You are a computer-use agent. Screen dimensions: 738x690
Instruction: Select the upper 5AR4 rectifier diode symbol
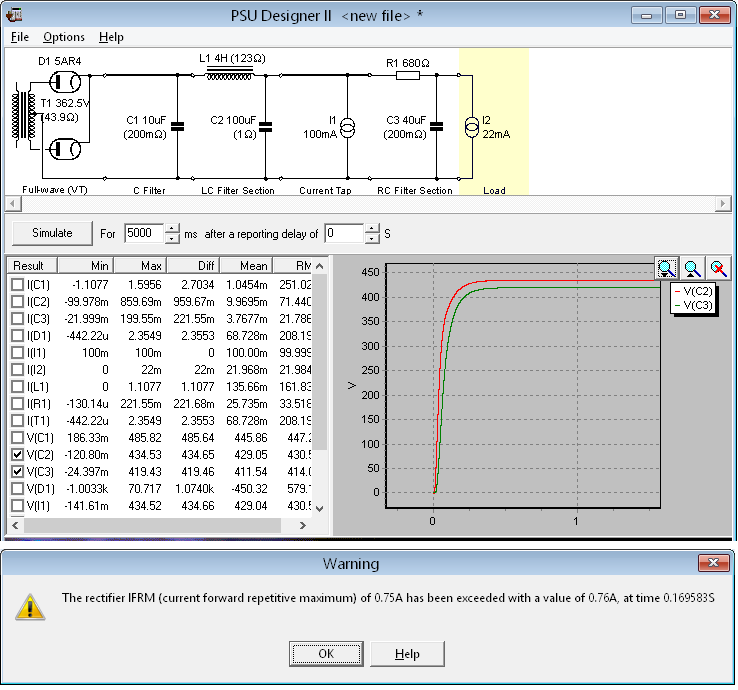coord(65,82)
